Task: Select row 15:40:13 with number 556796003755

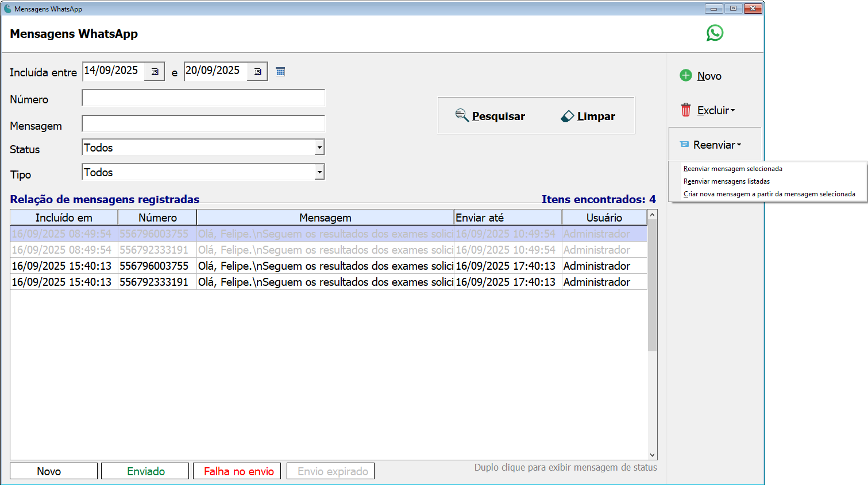Action: click(x=329, y=266)
